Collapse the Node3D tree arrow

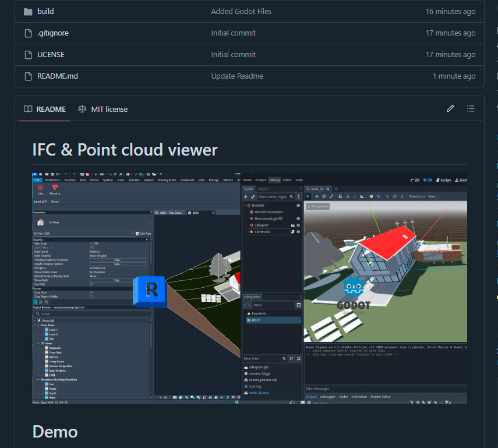(245, 206)
